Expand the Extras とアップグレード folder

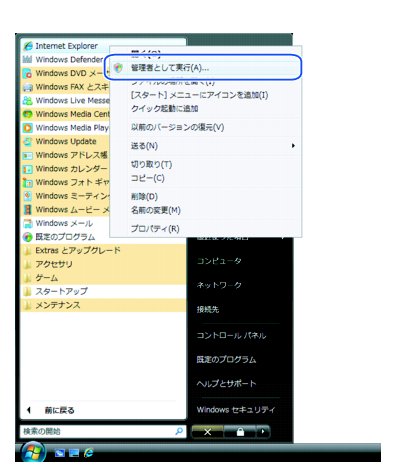[x=103, y=251]
